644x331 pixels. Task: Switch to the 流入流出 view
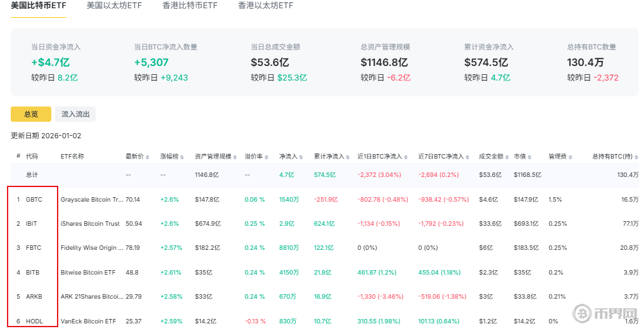pos(75,114)
